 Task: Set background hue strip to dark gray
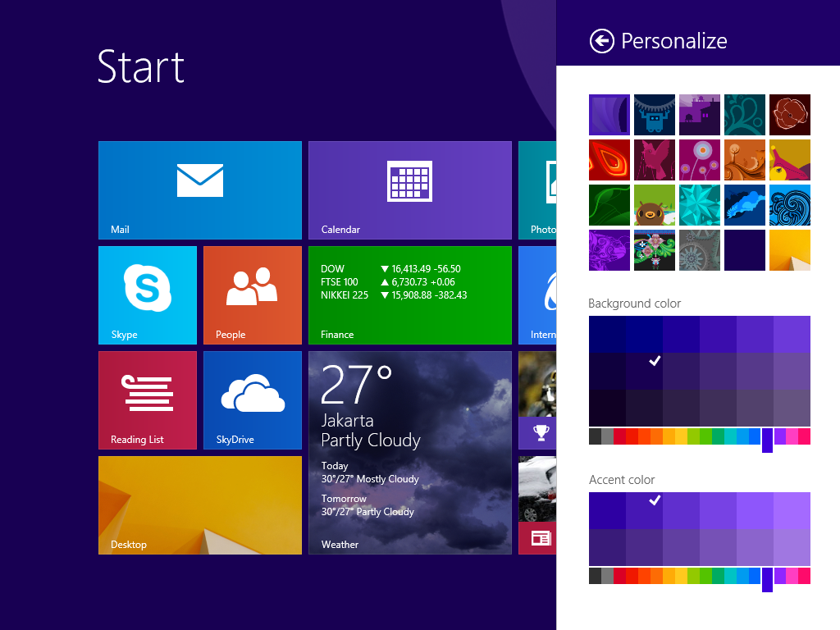point(595,436)
